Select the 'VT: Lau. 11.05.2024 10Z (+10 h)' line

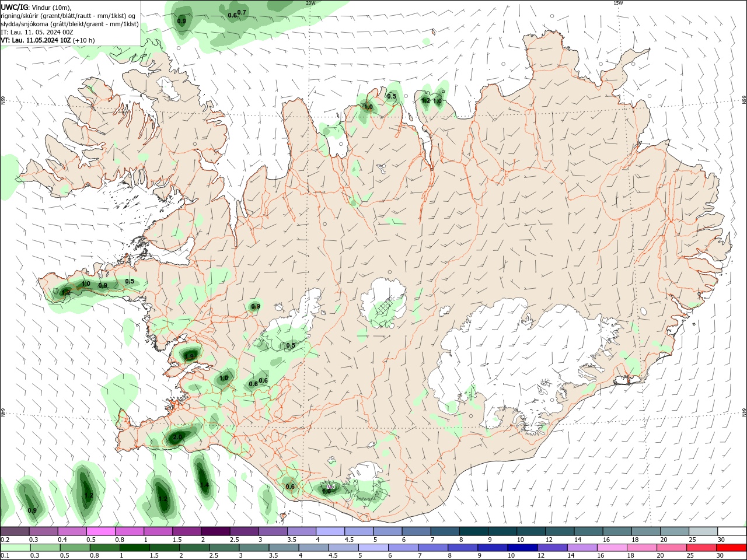pyautogui.click(x=48, y=40)
